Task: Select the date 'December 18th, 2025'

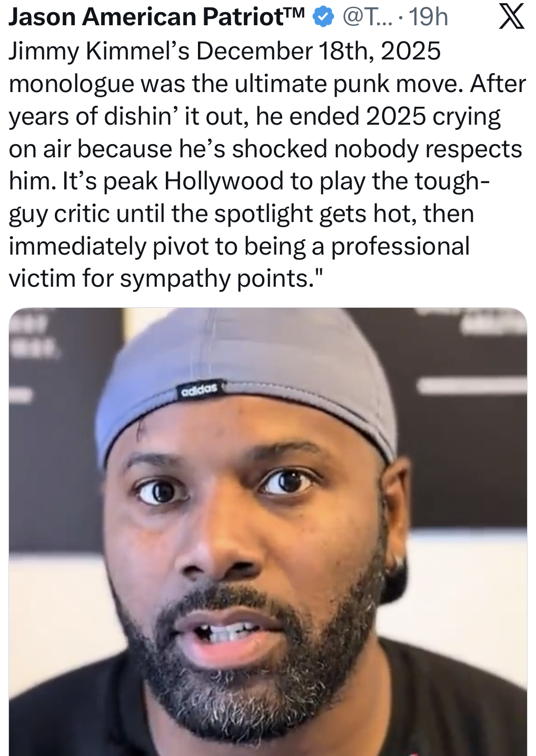Action: point(319,51)
